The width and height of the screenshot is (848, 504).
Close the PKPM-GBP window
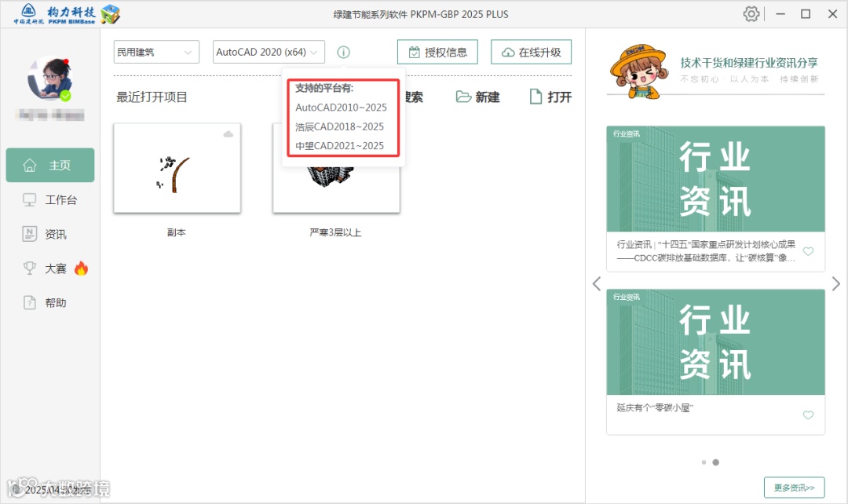[x=832, y=14]
